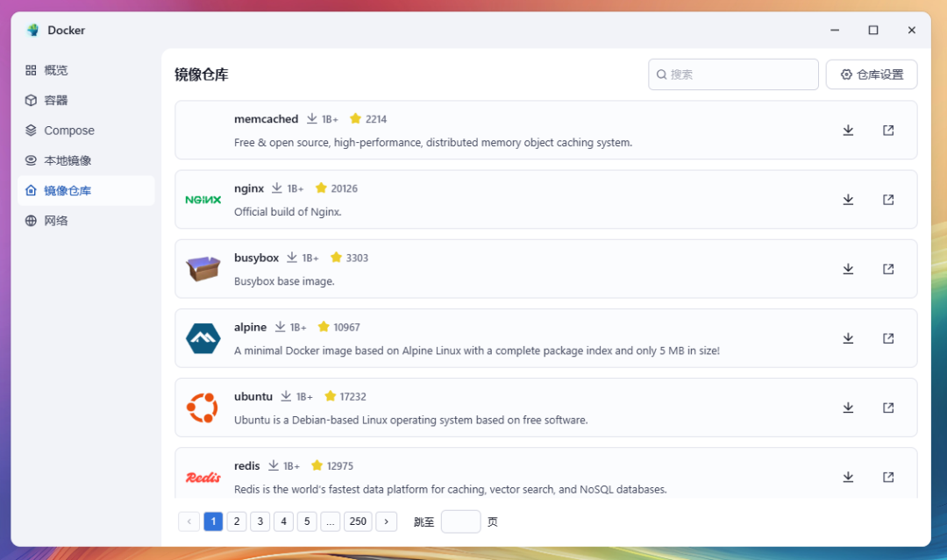Open memcached page in external link
This screenshot has height=560, width=947.
pos(887,131)
